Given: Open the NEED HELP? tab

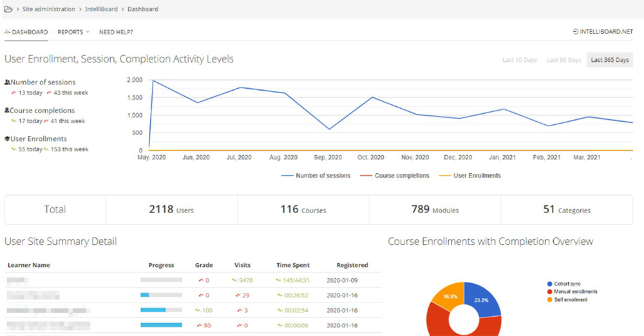Looking at the screenshot, I should pyautogui.click(x=116, y=32).
